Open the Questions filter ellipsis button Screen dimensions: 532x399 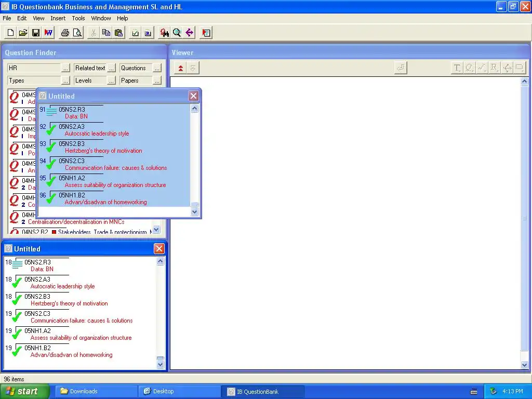click(x=157, y=68)
